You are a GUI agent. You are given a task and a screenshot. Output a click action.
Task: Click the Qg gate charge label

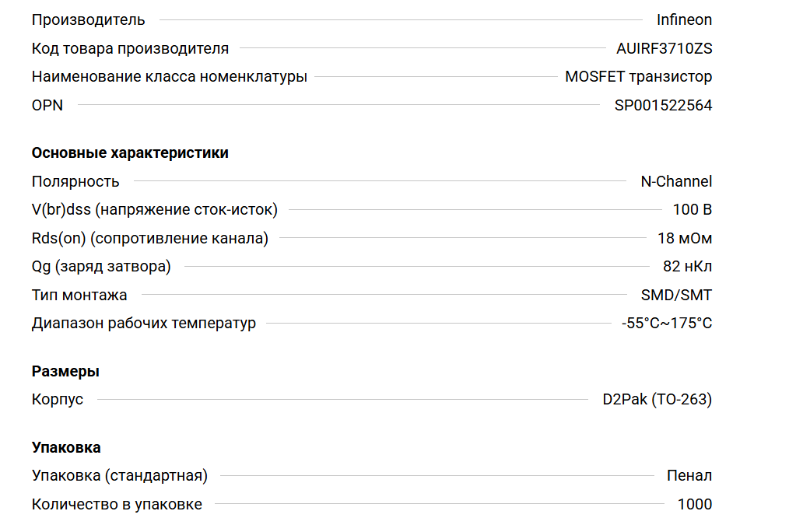(101, 267)
